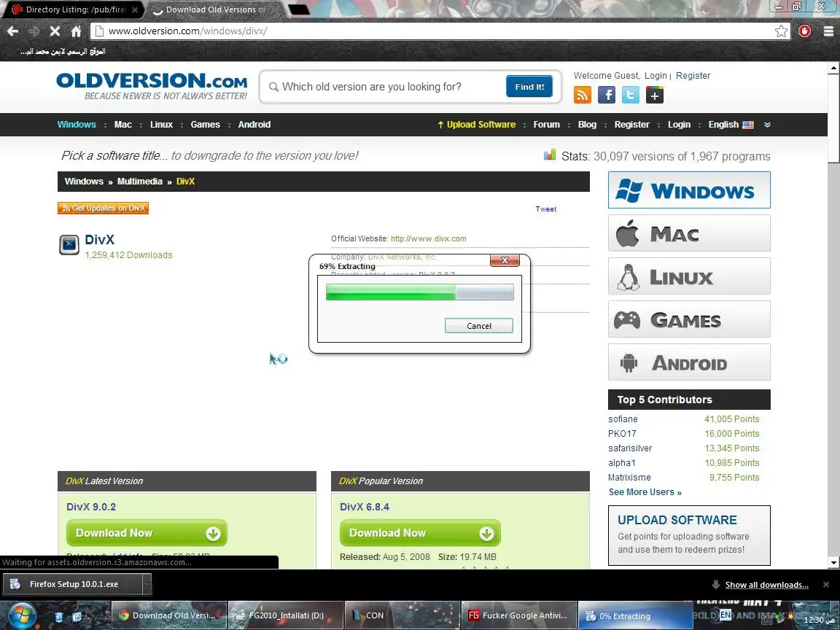This screenshot has height=630, width=840.
Task: Click the red extension icon in the toolbar
Action: tap(805, 31)
